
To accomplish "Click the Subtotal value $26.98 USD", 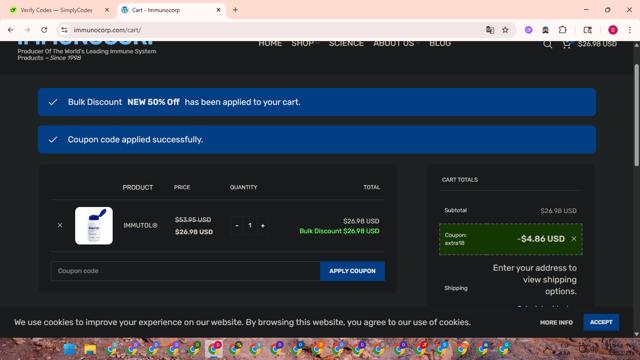I will pyautogui.click(x=558, y=211).
